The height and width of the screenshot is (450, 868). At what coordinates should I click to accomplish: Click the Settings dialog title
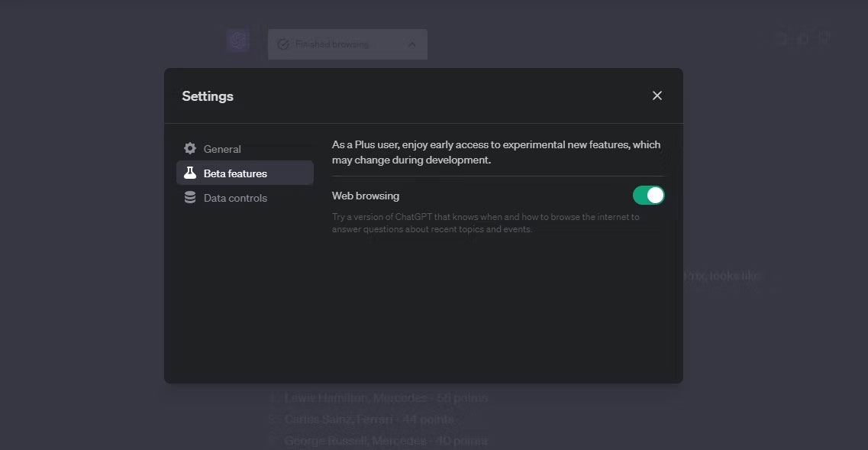click(x=208, y=96)
